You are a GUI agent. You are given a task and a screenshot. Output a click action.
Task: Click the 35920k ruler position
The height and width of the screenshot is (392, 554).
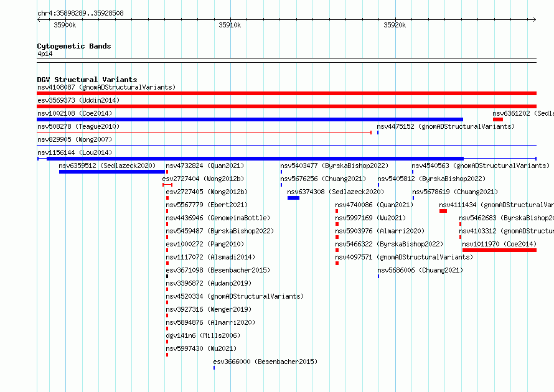395,25
